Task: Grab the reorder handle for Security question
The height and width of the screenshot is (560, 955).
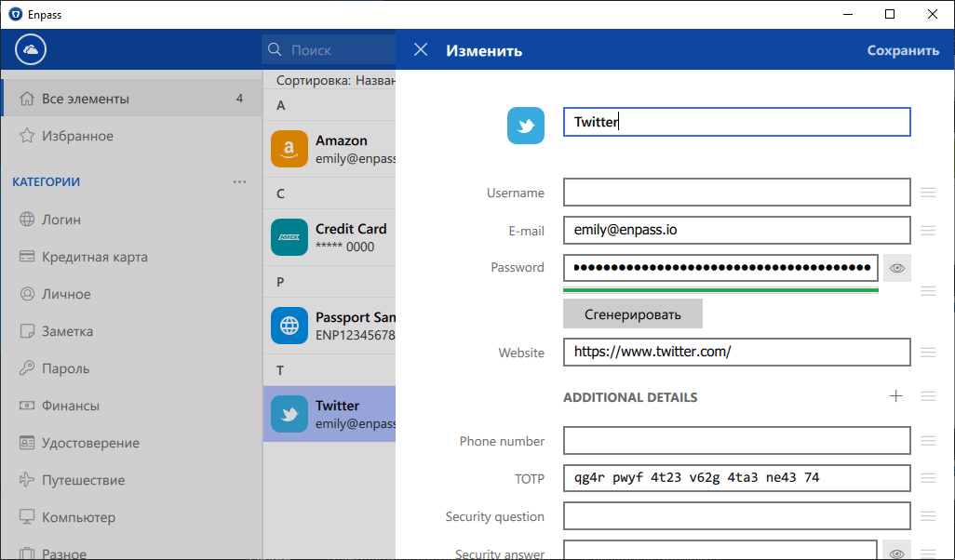Action: coord(928,515)
